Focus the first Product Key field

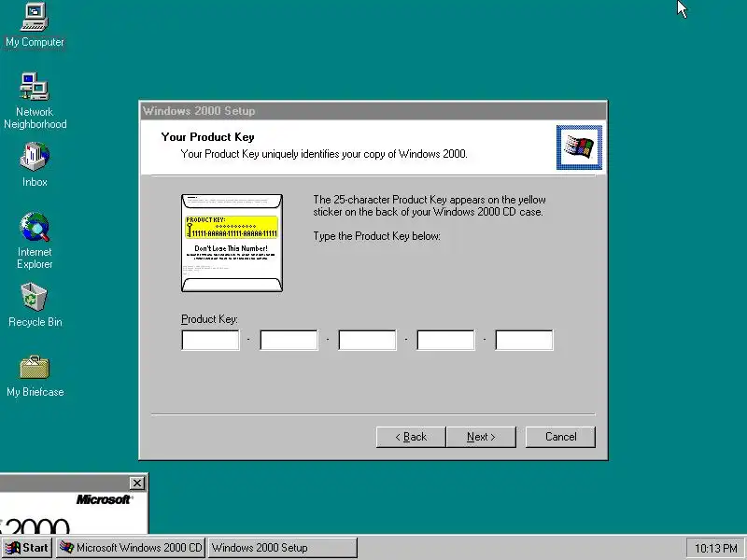(x=210, y=340)
